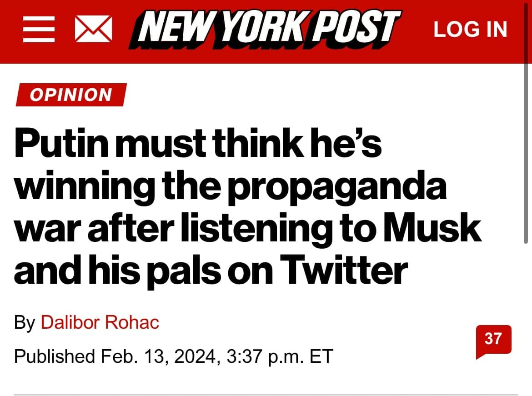Select the published date Feb. 13, 2024
This screenshot has height=396, width=532.
156,356
